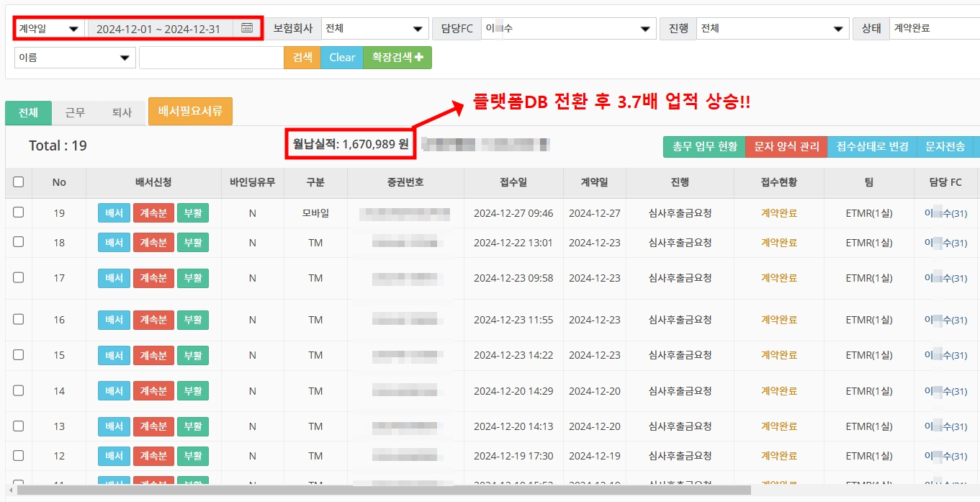
Task: Open the calendar icon next to date range
Action: [x=248, y=27]
